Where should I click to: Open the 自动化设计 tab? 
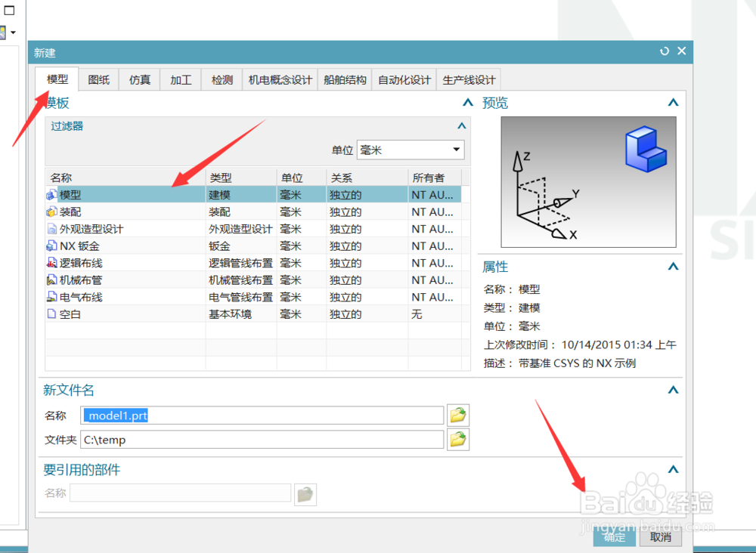[404, 79]
